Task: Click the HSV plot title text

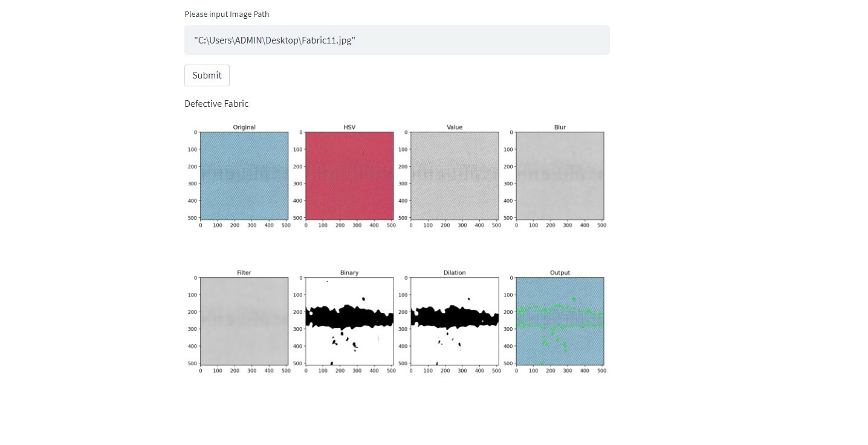Action: (349, 127)
